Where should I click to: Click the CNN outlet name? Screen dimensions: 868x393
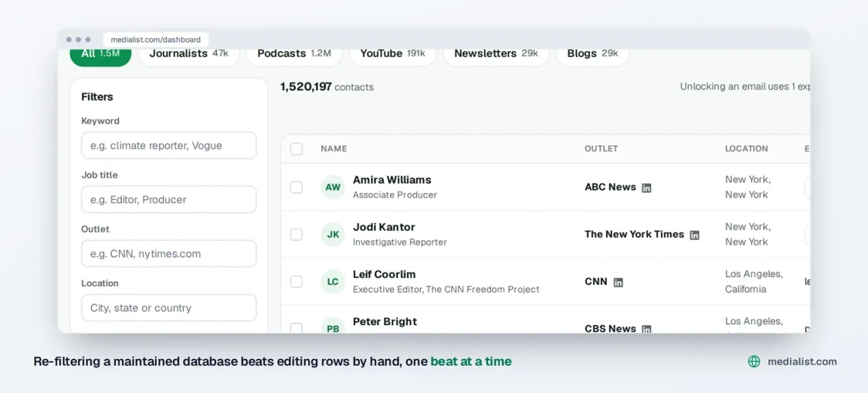[x=596, y=282]
